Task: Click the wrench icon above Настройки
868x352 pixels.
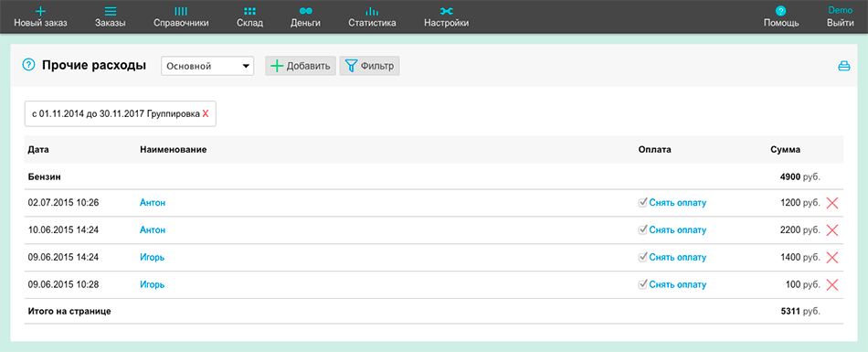Action: click(x=446, y=11)
